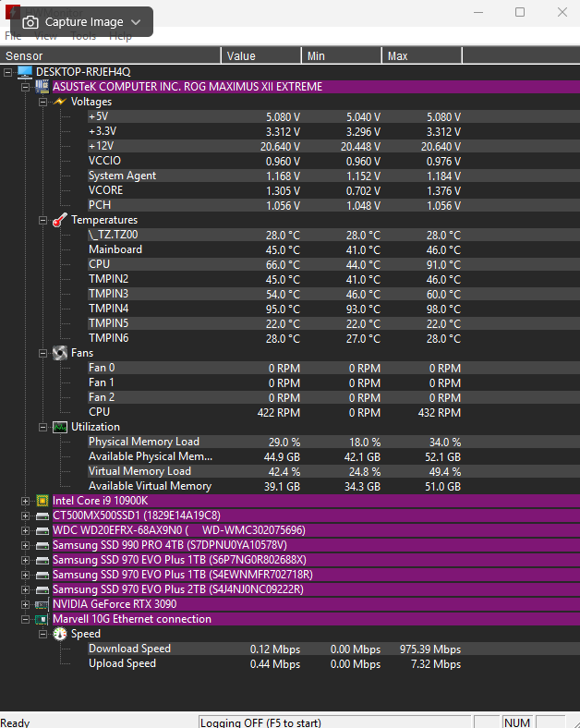The width and height of the screenshot is (580, 728).
Task: Click the Intel Core i9 10900K chip icon
Action: [42, 501]
